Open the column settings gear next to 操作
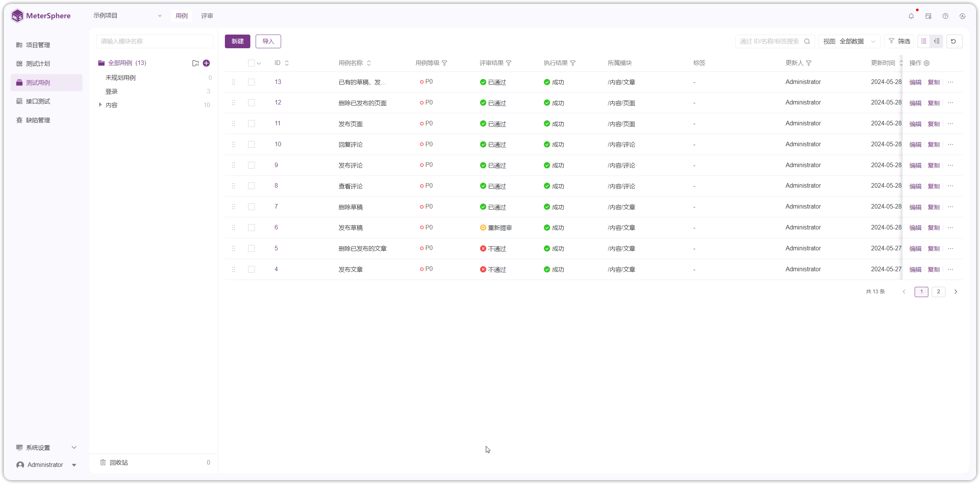The height and width of the screenshot is (484, 980). click(926, 63)
